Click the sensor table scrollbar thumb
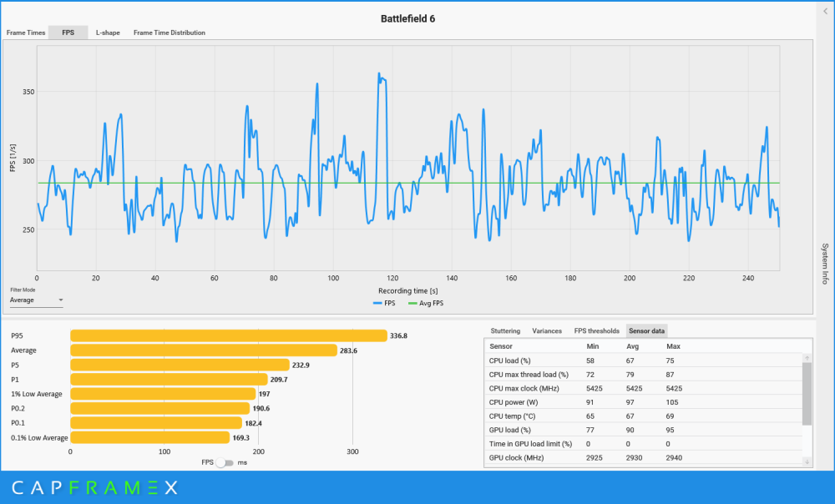This screenshot has width=835, height=504. (x=807, y=394)
